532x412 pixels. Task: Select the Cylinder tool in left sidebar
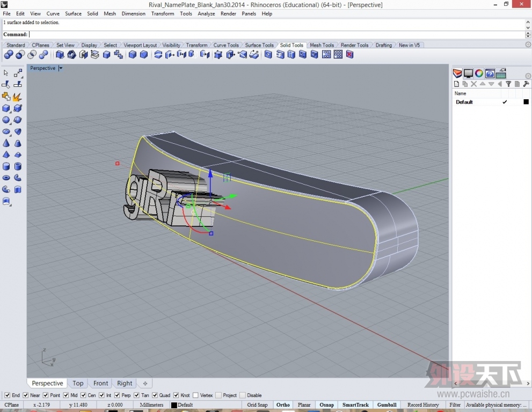pyautogui.click(x=6, y=166)
